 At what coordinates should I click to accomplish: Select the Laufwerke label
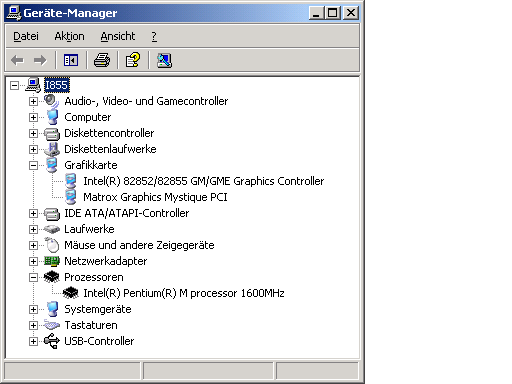point(89,229)
